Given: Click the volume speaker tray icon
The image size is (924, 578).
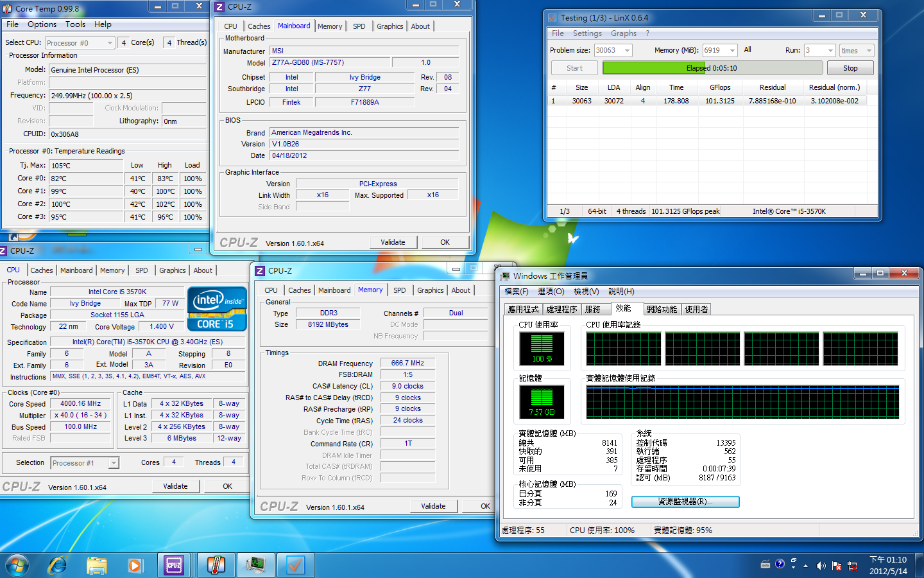Looking at the screenshot, I should [821, 566].
